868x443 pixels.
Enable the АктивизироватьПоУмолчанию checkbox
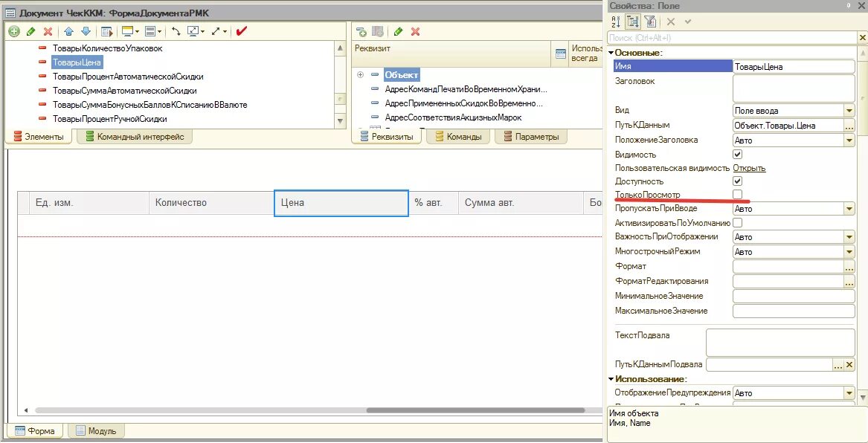pos(737,223)
